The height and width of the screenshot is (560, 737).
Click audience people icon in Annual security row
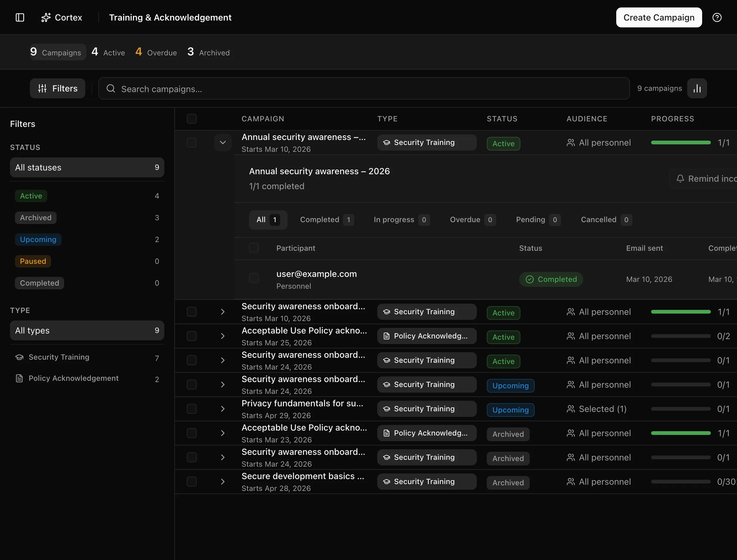point(570,143)
